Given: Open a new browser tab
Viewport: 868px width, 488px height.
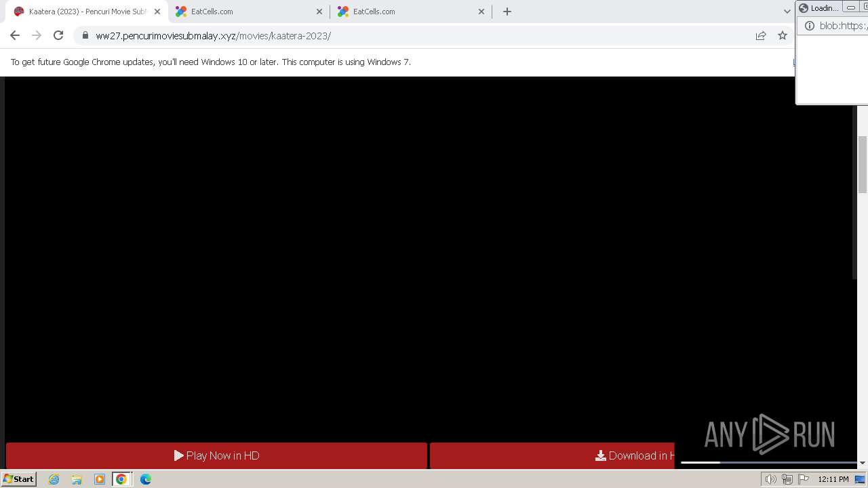Looking at the screenshot, I should click(507, 12).
